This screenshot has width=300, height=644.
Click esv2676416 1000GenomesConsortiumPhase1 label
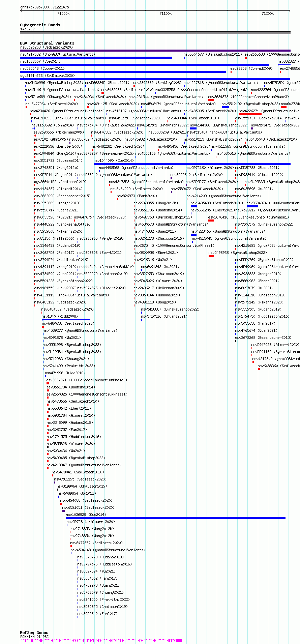click(x=248, y=217)
